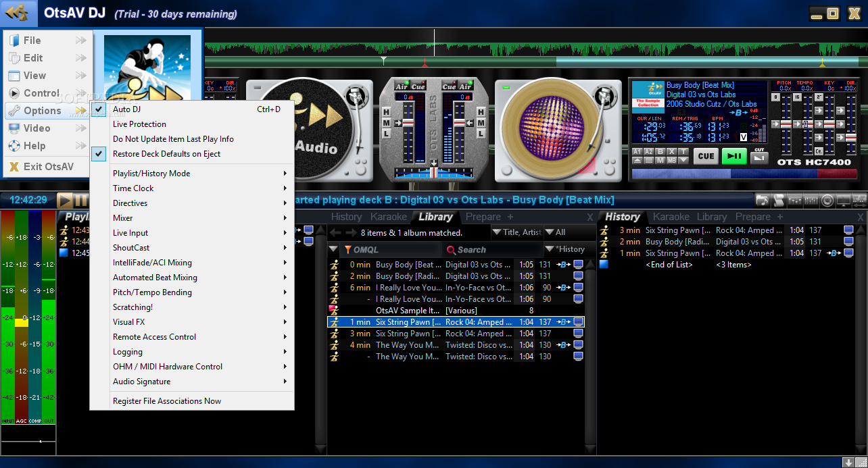The image size is (868, 468).
Task: Expand the Playlist/History Mode submenu
Action: pyautogui.click(x=192, y=174)
